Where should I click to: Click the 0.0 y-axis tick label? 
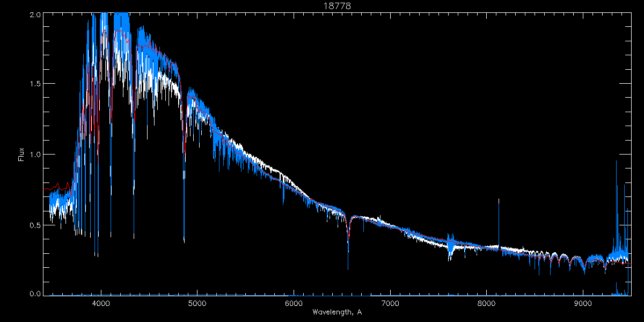point(35,294)
